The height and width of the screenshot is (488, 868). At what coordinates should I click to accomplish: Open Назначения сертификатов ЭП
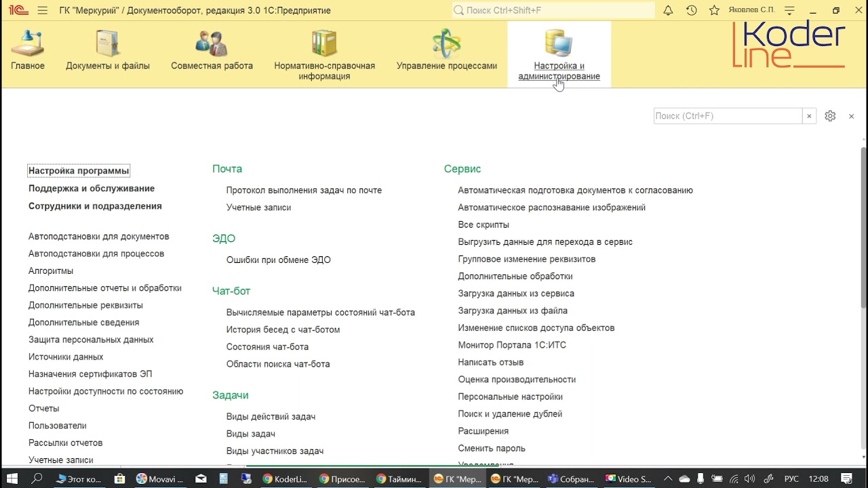coord(90,374)
